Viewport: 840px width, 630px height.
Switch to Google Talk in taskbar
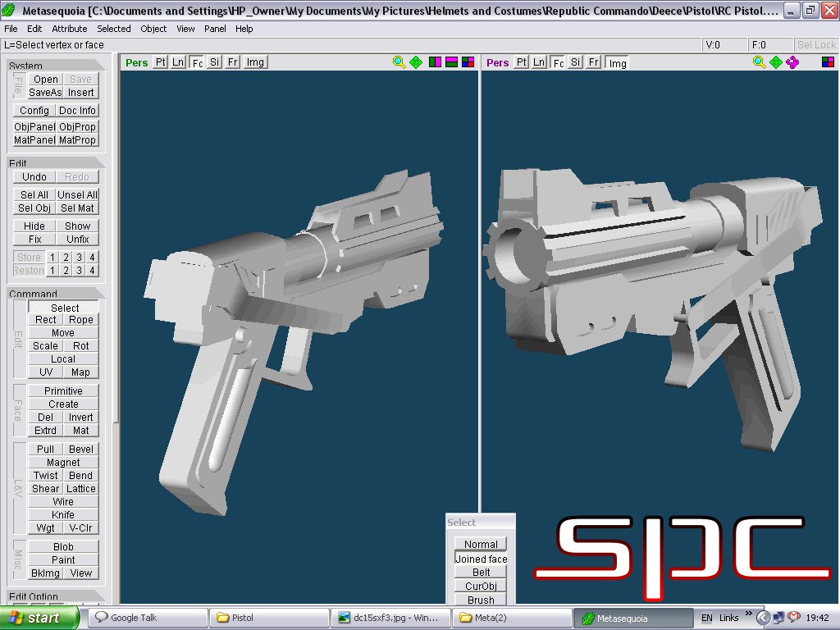(148, 618)
